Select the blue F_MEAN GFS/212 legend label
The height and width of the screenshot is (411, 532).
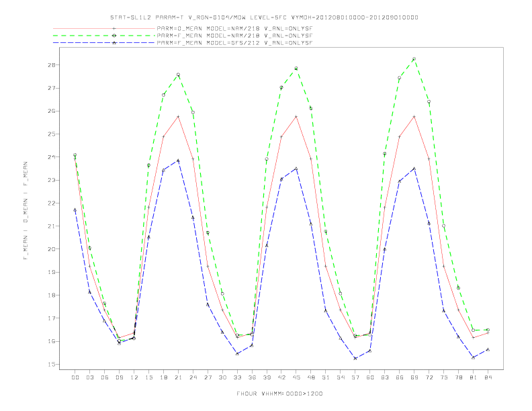[x=234, y=43]
